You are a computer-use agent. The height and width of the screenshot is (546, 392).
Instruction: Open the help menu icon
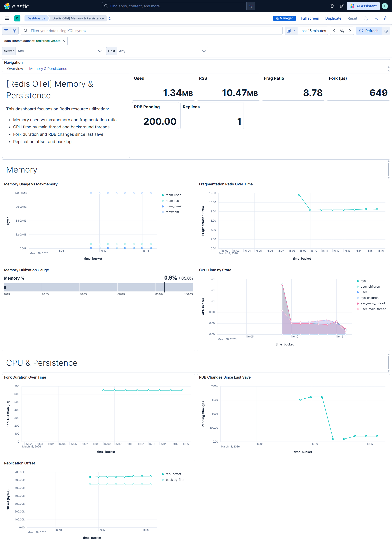332,6
